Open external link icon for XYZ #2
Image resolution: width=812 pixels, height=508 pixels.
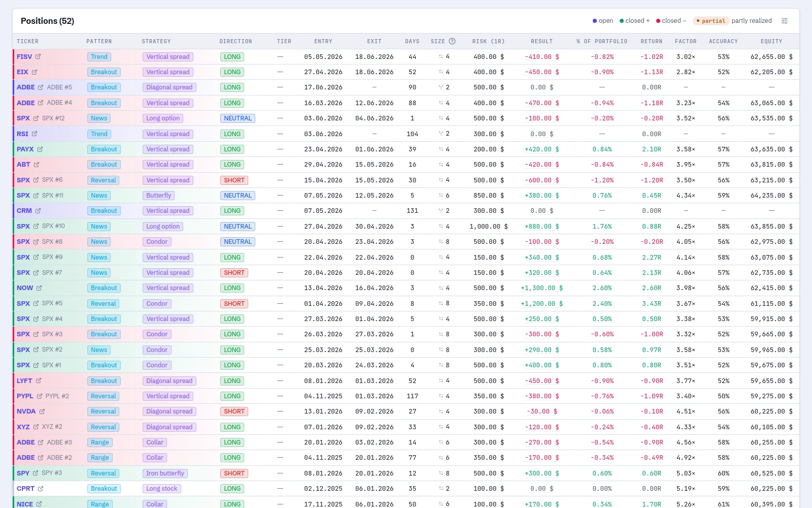pos(36,427)
